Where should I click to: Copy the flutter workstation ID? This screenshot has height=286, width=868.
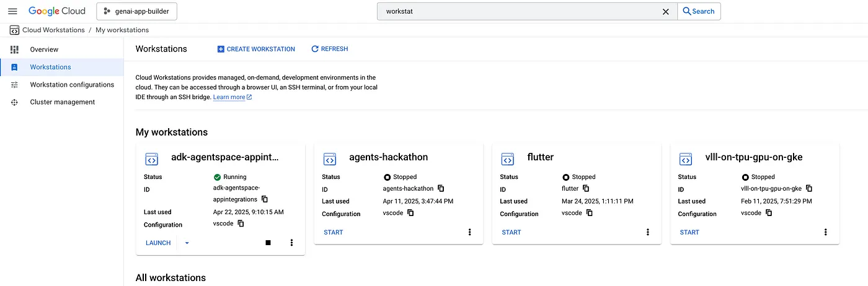click(x=585, y=188)
